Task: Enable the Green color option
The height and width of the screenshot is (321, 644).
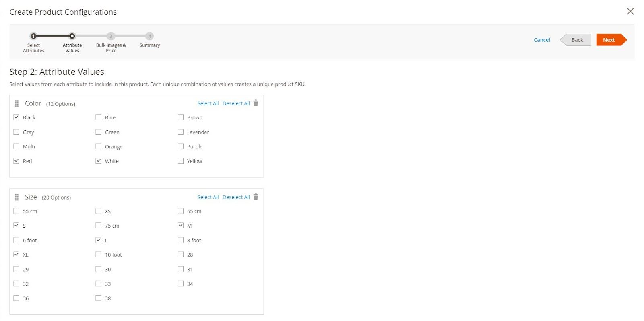Action: (x=99, y=132)
